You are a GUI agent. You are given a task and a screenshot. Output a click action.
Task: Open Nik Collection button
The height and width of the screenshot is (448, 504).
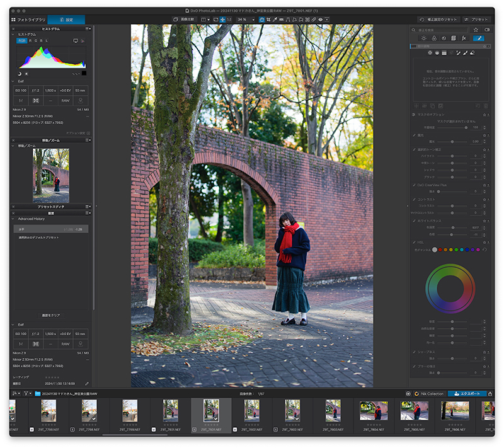(x=429, y=394)
